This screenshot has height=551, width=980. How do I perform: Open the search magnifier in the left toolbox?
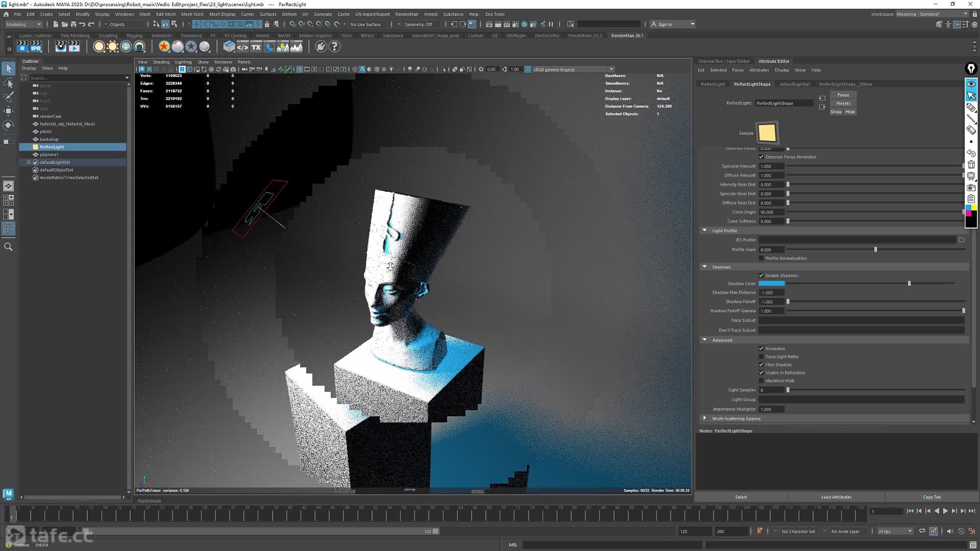(9, 247)
